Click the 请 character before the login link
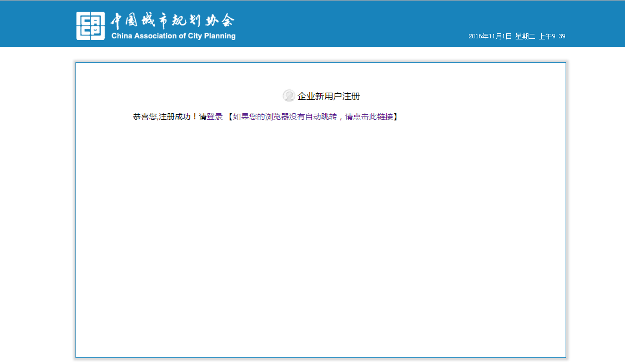This screenshot has height=364, width=625. (203, 117)
